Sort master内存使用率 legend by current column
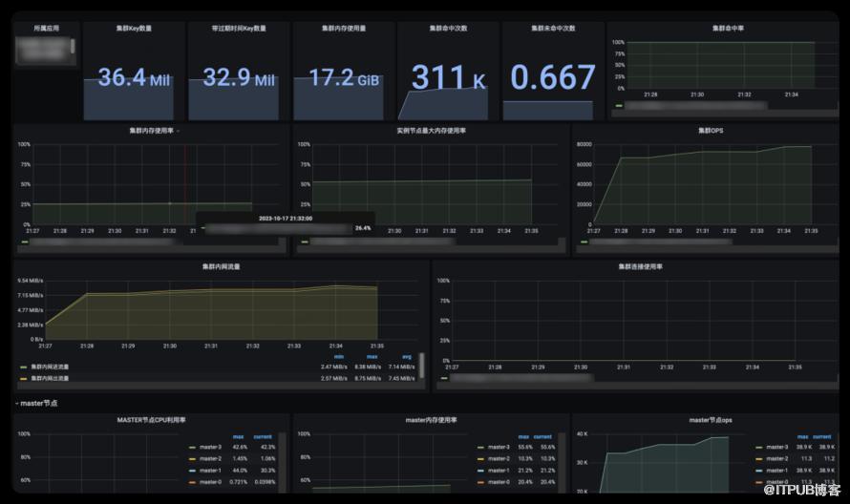The image size is (850, 504). click(x=543, y=436)
